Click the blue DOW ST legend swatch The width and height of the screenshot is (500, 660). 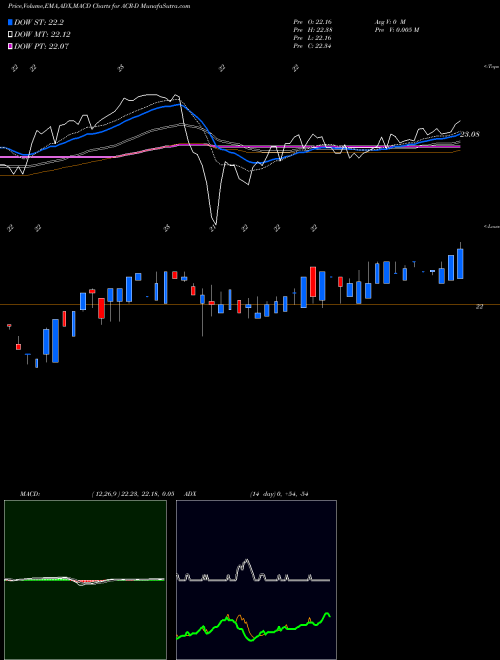(x=10, y=22)
